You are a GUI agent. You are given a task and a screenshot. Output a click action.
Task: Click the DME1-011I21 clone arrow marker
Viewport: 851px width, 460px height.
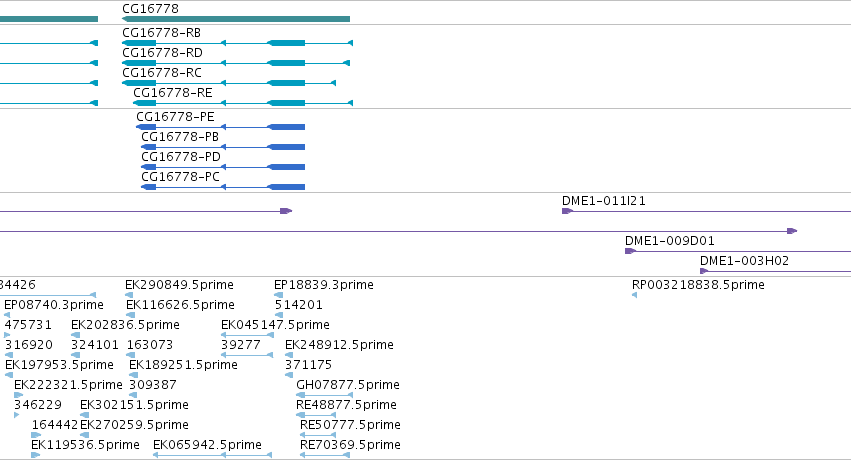(567, 211)
